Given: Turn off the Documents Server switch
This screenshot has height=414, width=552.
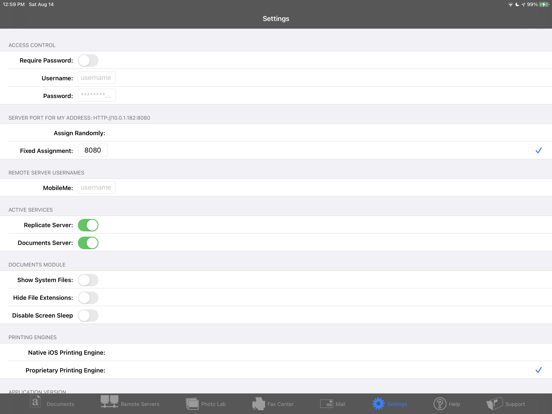Looking at the screenshot, I should pyautogui.click(x=88, y=243).
